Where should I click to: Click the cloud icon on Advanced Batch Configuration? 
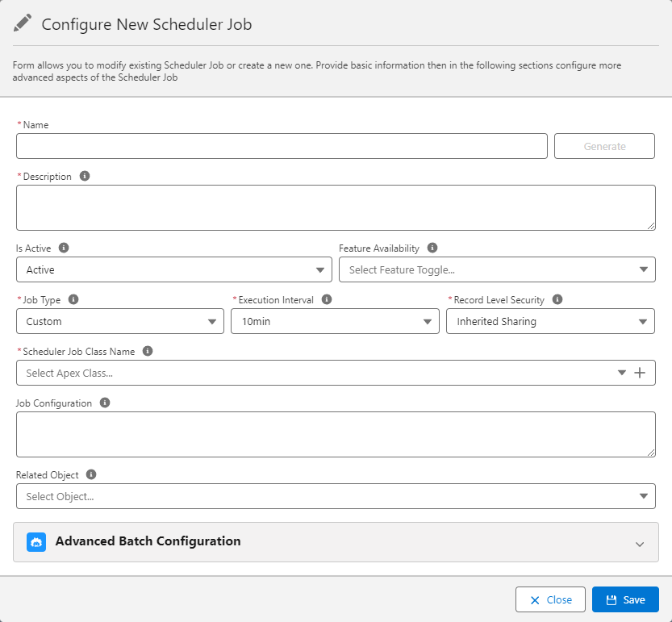35,541
